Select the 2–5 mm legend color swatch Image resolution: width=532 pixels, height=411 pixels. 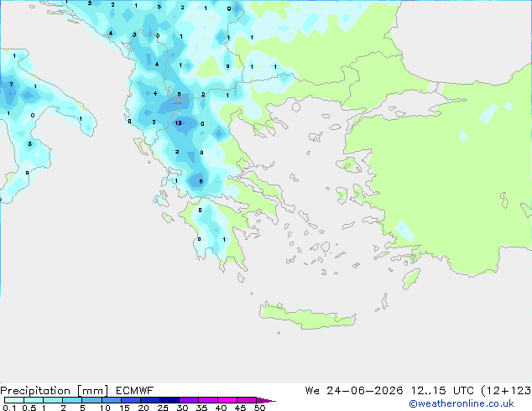click(x=72, y=400)
